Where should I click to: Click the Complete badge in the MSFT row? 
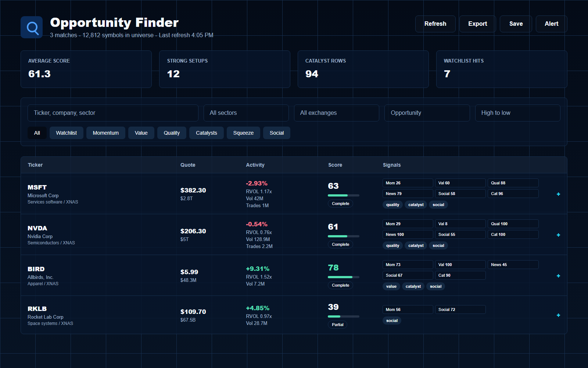(x=341, y=204)
